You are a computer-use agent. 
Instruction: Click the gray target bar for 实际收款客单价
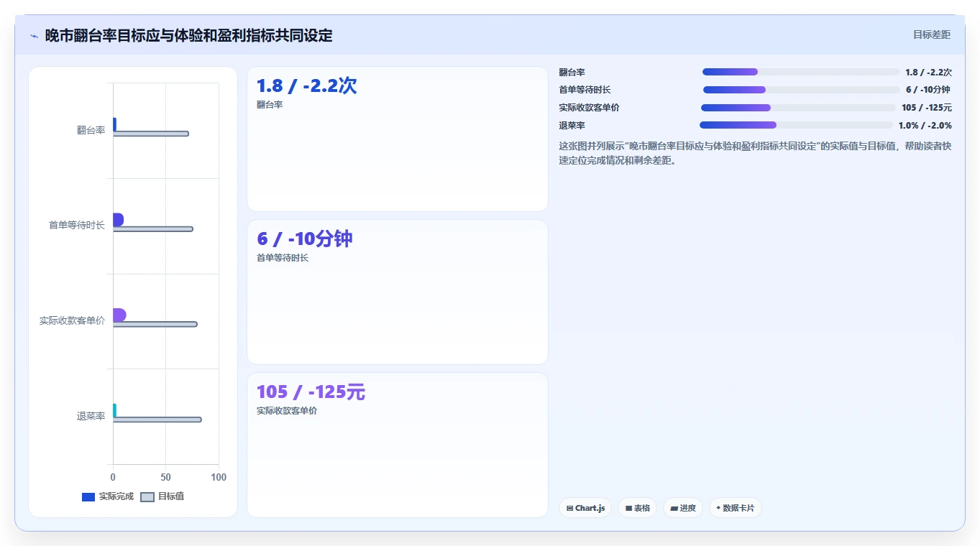[x=155, y=324]
